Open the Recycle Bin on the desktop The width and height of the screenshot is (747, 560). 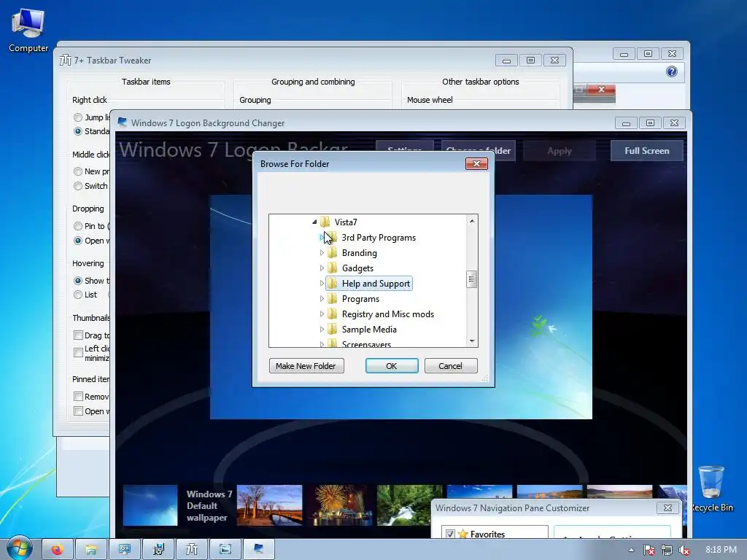711,489
